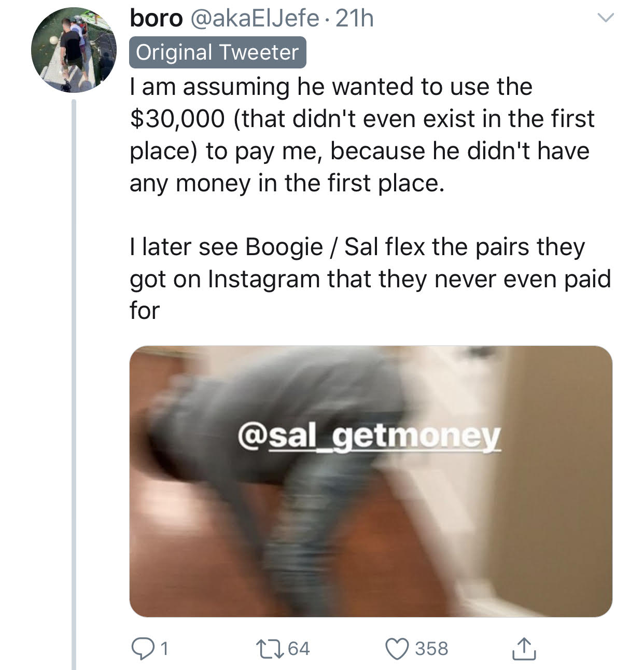Click the @sal_getmoney tag in the photo

[369, 437]
